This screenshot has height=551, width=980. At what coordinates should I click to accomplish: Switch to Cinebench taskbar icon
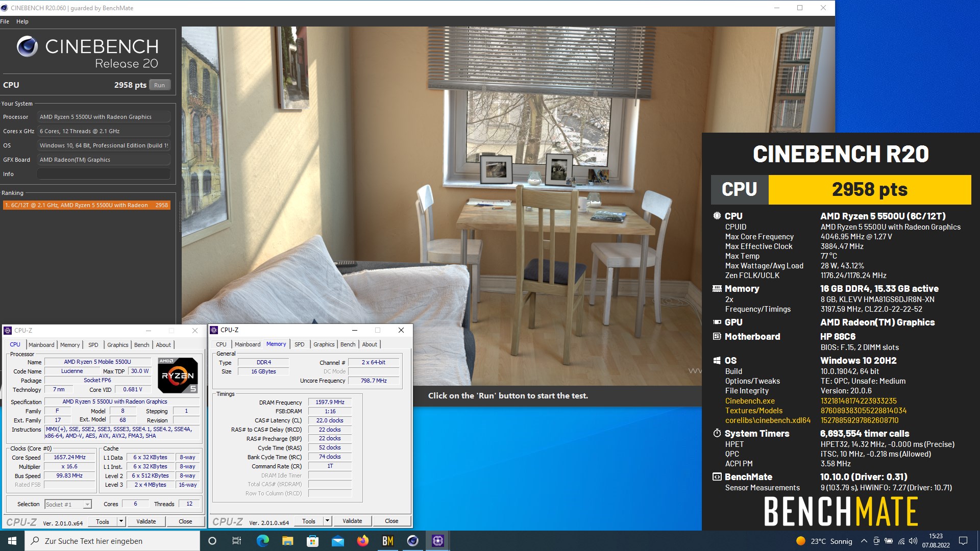tap(412, 541)
